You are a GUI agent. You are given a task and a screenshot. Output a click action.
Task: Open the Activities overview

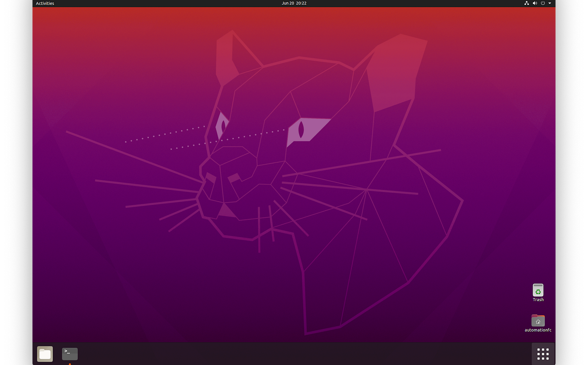pos(45,3)
